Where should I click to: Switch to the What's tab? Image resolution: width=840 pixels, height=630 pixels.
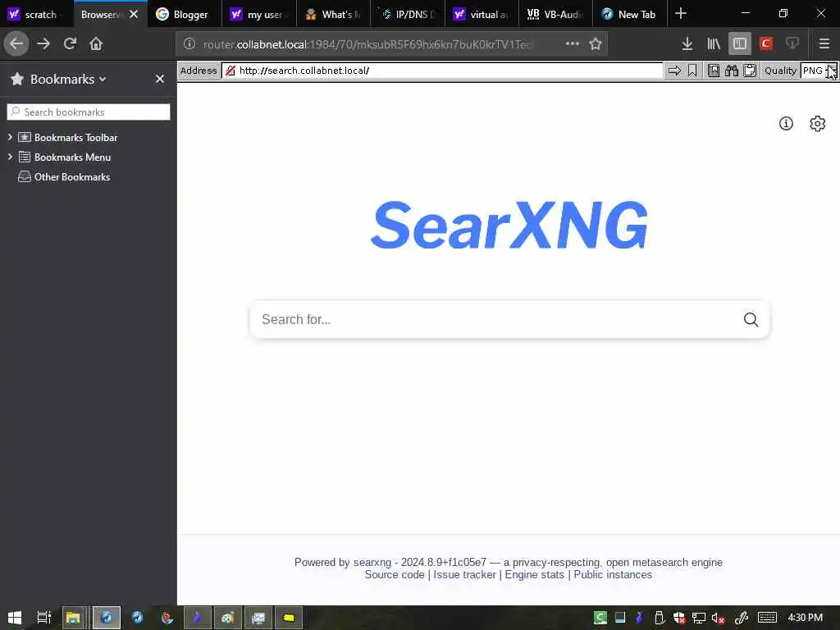click(333, 14)
